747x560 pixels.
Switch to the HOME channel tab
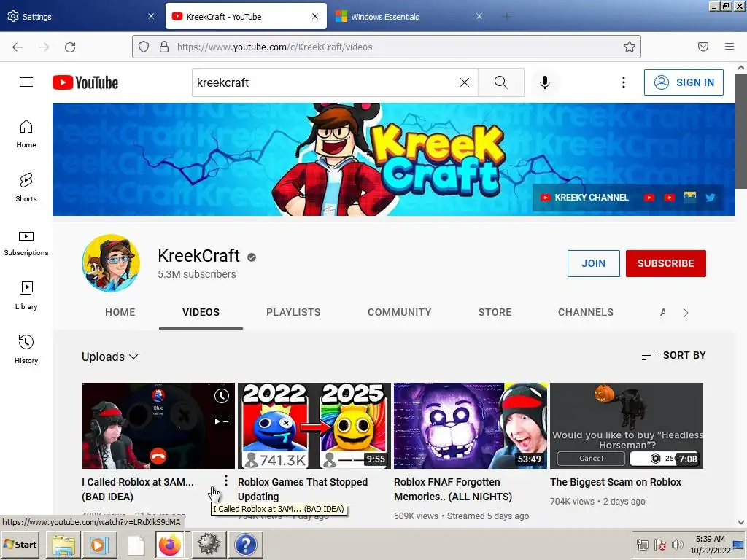point(120,312)
